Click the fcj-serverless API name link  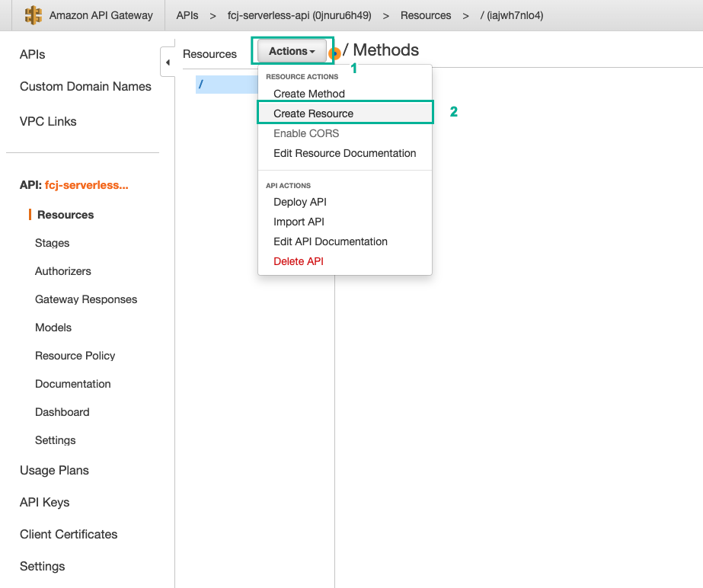pyautogui.click(x=87, y=185)
